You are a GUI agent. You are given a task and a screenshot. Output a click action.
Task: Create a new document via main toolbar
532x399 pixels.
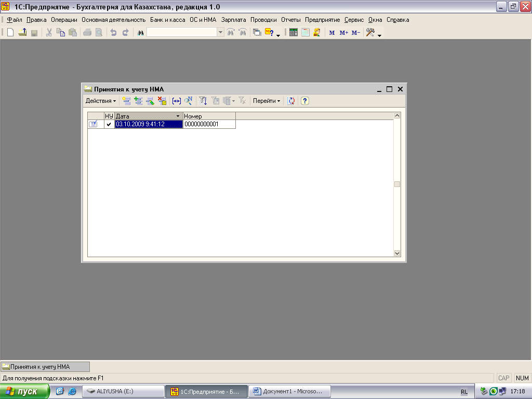click(10, 33)
